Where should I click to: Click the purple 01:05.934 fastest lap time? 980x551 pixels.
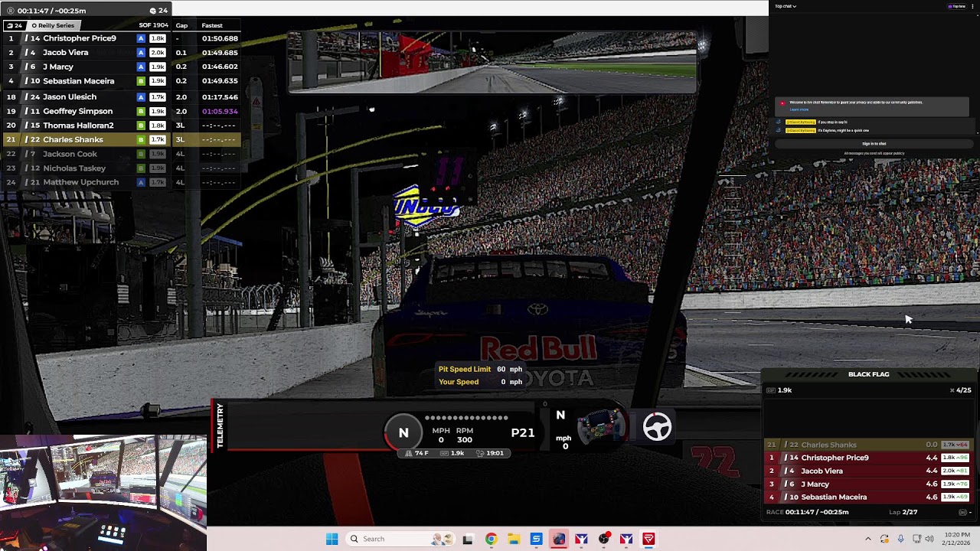[220, 111]
